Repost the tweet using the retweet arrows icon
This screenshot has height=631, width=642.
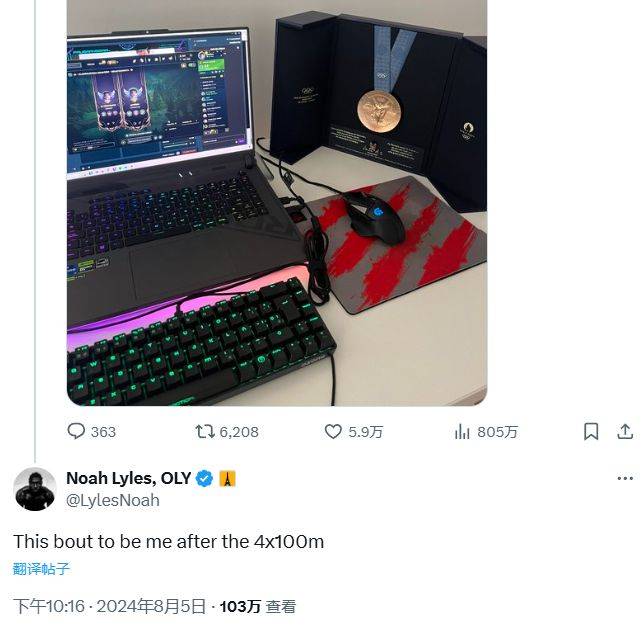pos(205,432)
